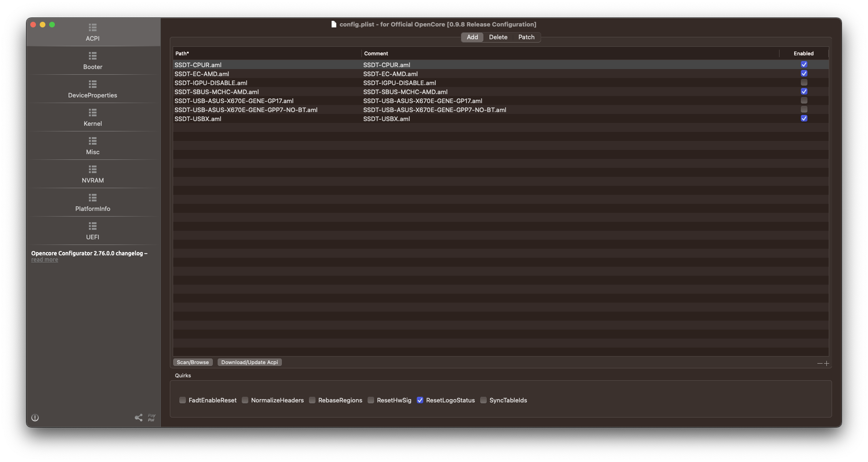
Task: Click the info icon at sidebar bottom
Action: tap(35, 418)
